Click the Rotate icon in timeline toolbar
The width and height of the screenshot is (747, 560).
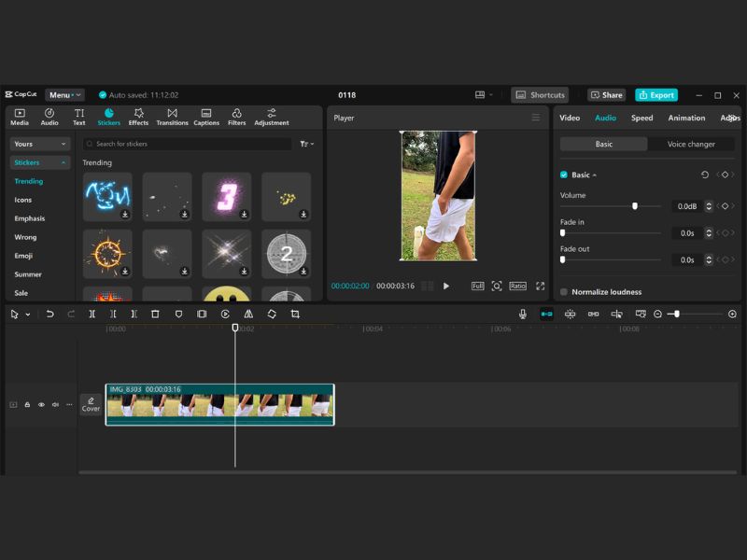tap(272, 315)
